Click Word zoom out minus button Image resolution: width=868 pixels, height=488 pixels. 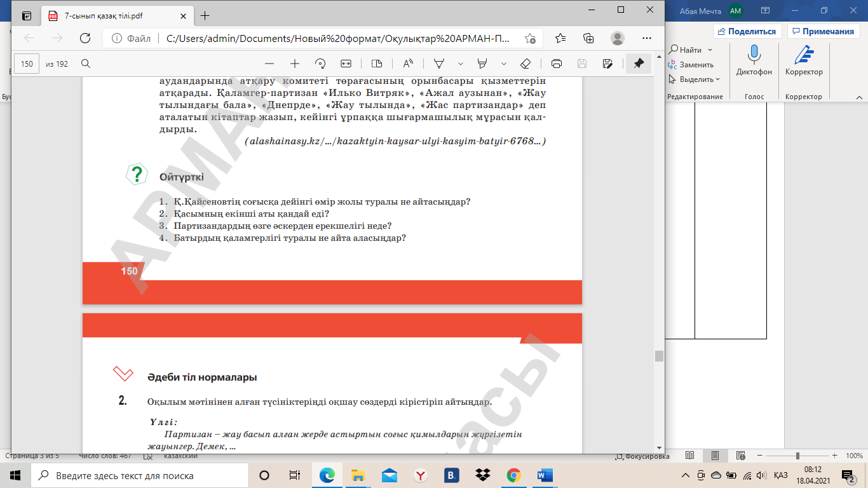pyautogui.click(x=760, y=456)
